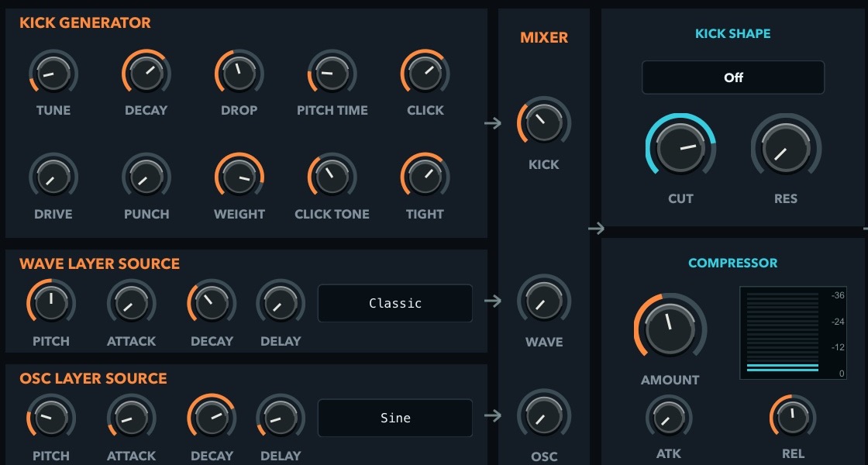Open the Classic wave source selector
Viewport: 868px width, 465px height.
click(395, 303)
